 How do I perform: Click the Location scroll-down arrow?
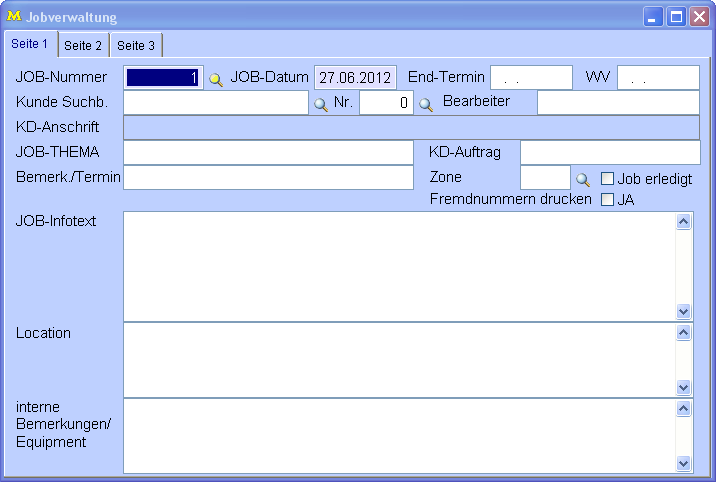pyautogui.click(x=684, y=387)
